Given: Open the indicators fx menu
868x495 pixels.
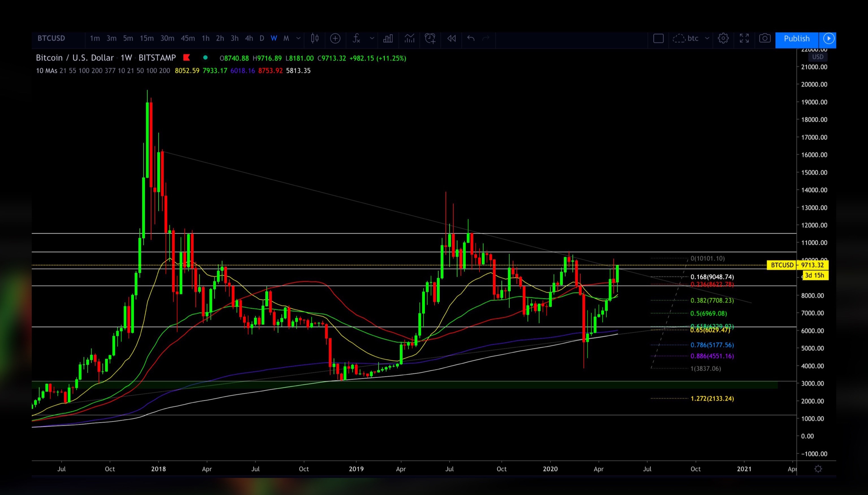Looking at the screenshot, I should pos(356,38).
